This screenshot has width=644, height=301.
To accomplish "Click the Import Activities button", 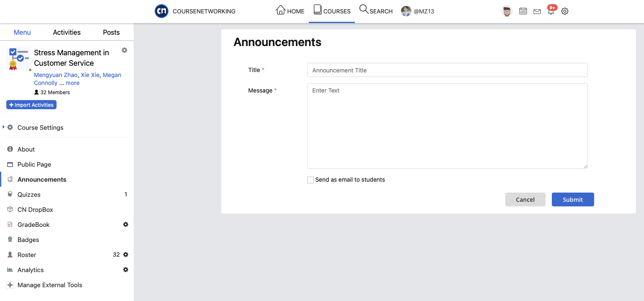I will [31, 105].
